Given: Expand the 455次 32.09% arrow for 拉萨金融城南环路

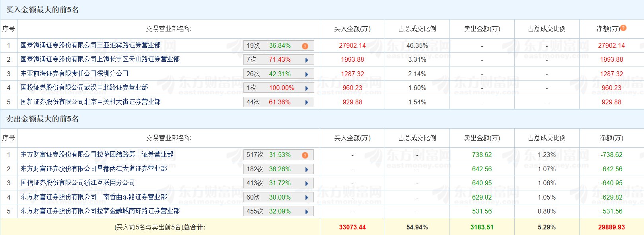Looking at the screenshot, I should [307, 212].
